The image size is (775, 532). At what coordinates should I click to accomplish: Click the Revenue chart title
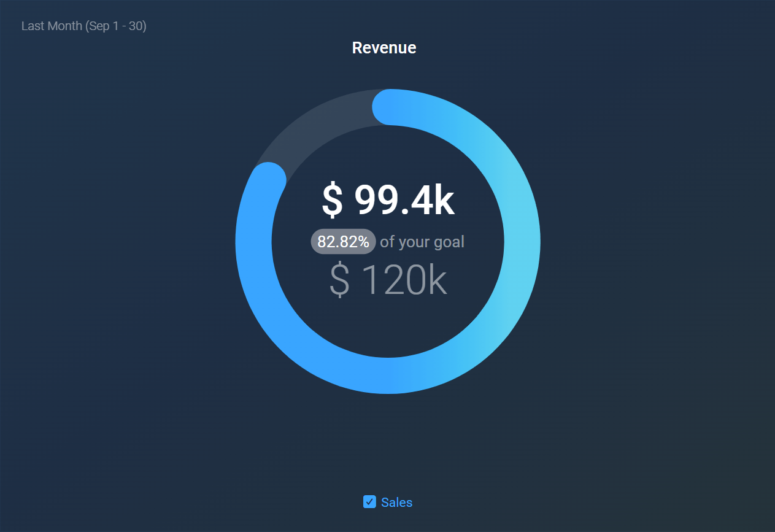[x=384, y=47]
